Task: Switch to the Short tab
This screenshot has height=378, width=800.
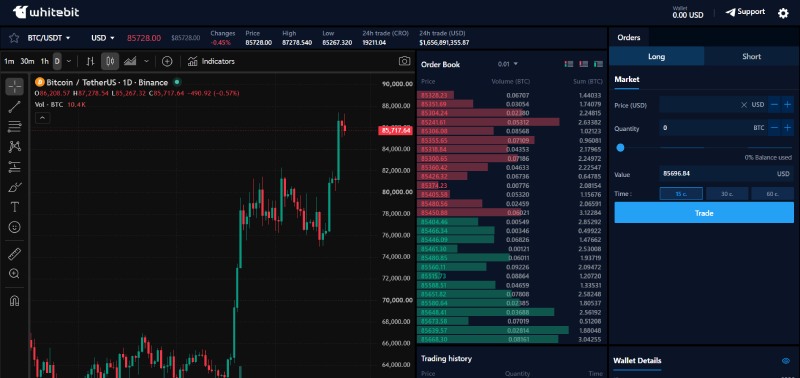Action: coord(752,56)
